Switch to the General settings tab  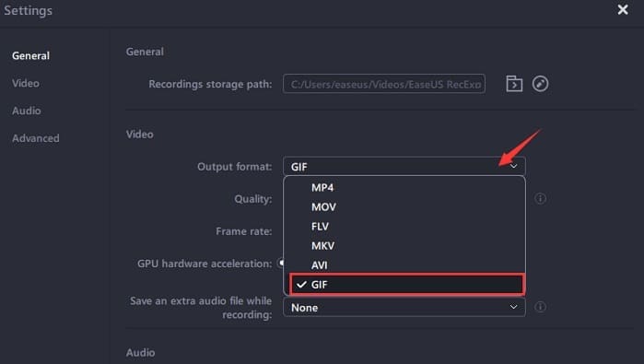(30, 56)
